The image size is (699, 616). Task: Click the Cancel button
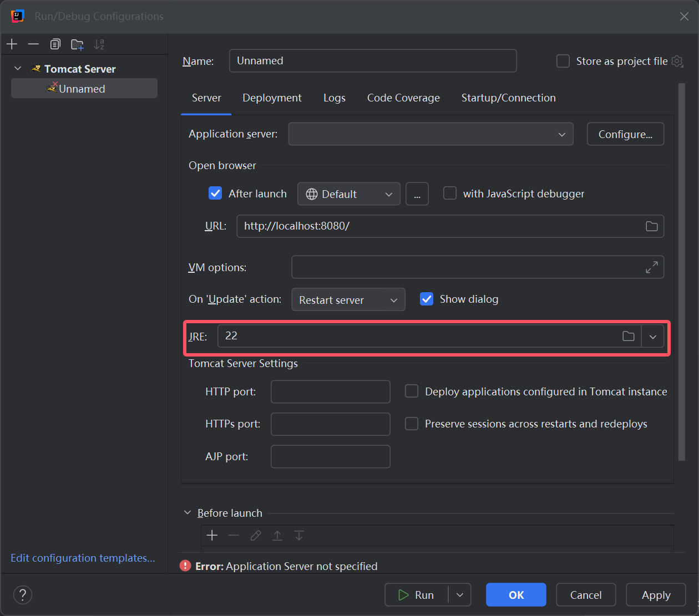point(586,595)
